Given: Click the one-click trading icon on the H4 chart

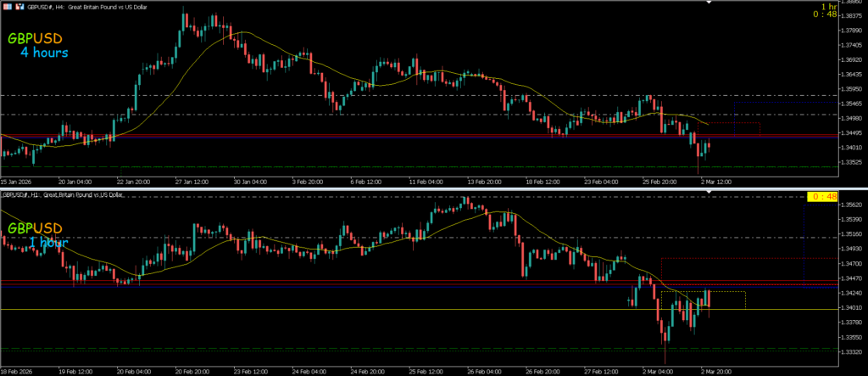Looking at the screenshot, I should coord(19,6).
